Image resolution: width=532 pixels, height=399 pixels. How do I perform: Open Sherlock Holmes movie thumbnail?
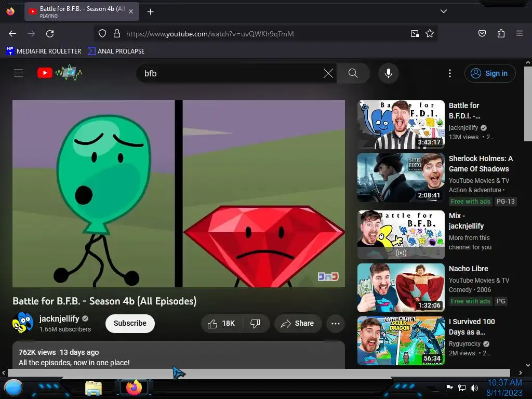tap(401, 178)
